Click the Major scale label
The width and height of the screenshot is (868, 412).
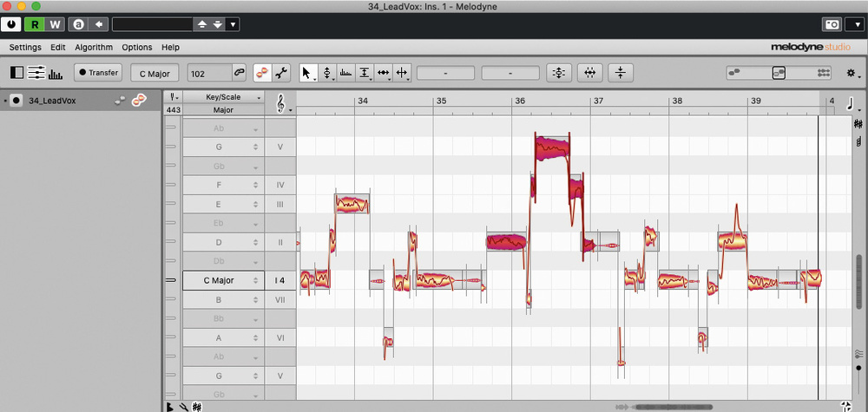[223, 110]
